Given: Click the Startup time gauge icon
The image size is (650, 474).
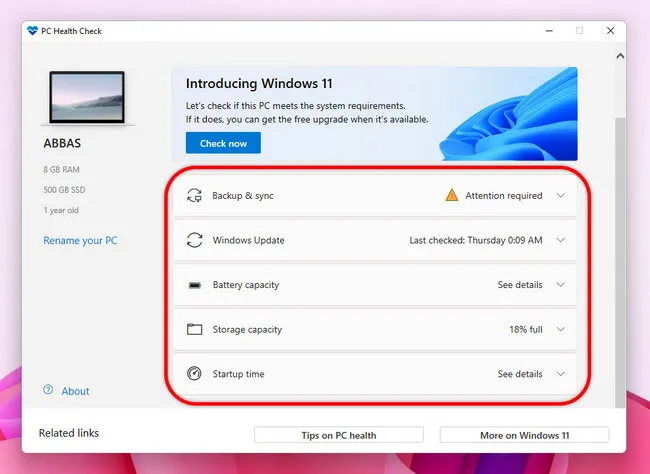Looking at the screenshot, I should tap(195, 374).
